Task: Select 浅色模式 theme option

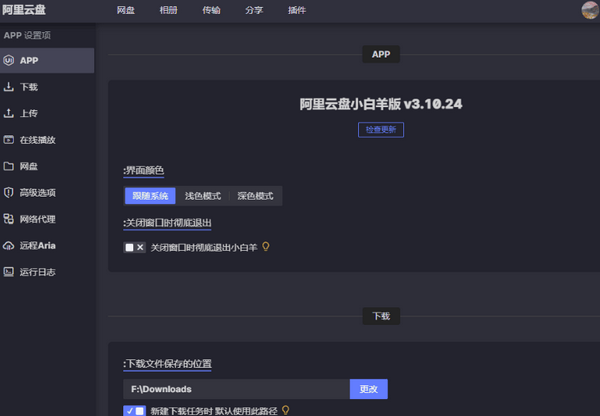Action: (x=203, y=196)
